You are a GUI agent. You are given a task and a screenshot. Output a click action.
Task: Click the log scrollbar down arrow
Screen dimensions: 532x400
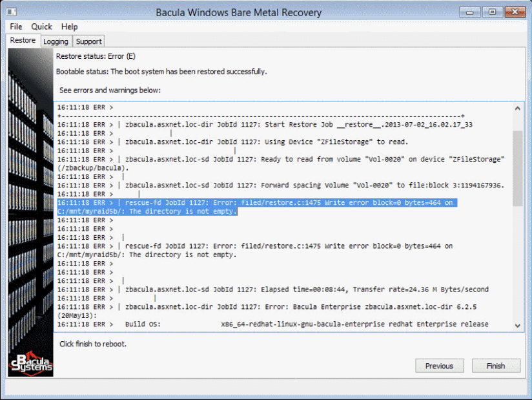click(518, 325)
